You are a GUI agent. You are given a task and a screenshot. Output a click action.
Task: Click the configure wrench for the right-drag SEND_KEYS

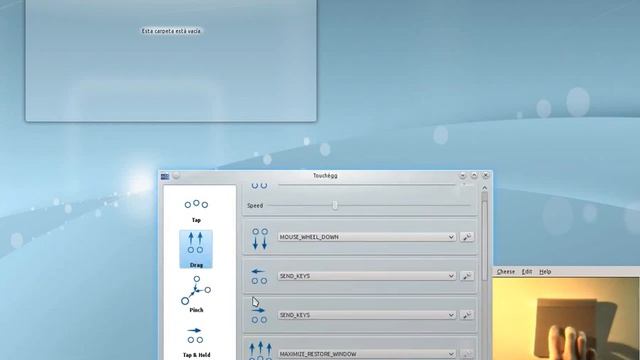point(467,315)
